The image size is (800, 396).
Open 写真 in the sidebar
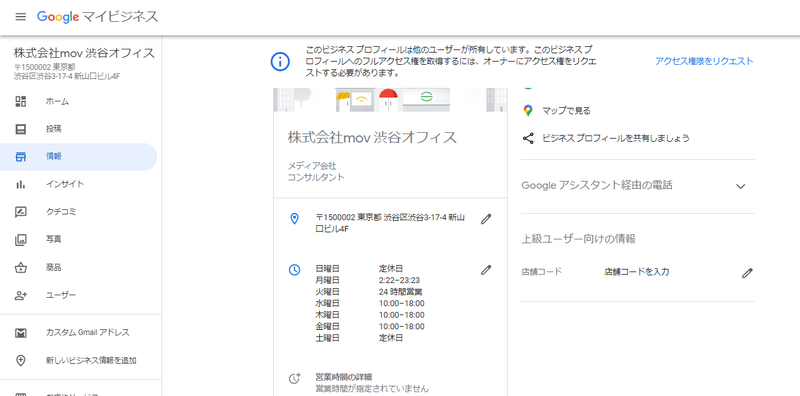(78, 239)
